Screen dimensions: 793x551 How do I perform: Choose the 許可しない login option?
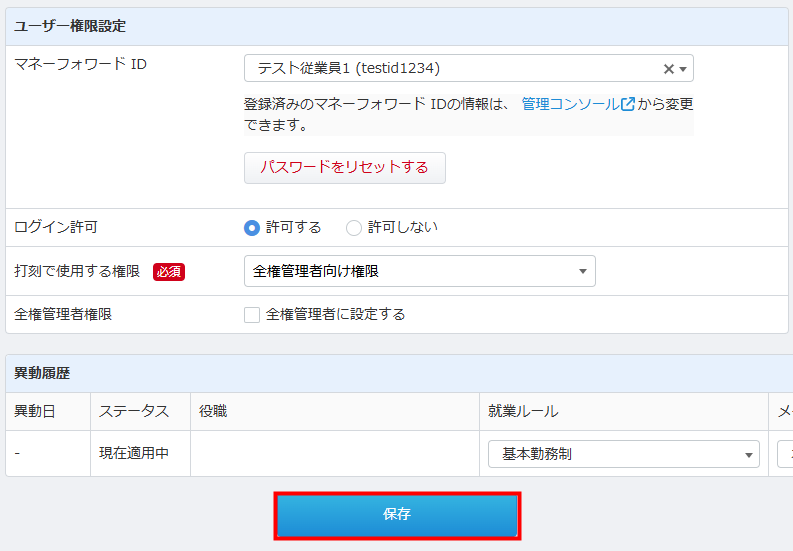(x=354, y=227)
